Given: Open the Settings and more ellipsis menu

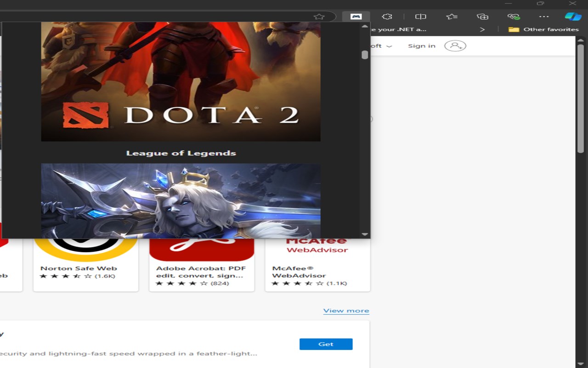Looking at the screenshot, I should (x=544, y=17).
